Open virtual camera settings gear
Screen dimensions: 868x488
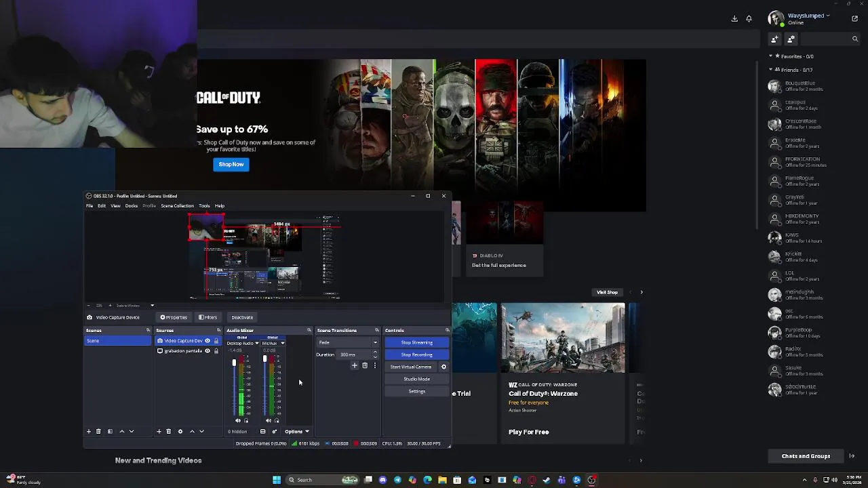point(443,367)
